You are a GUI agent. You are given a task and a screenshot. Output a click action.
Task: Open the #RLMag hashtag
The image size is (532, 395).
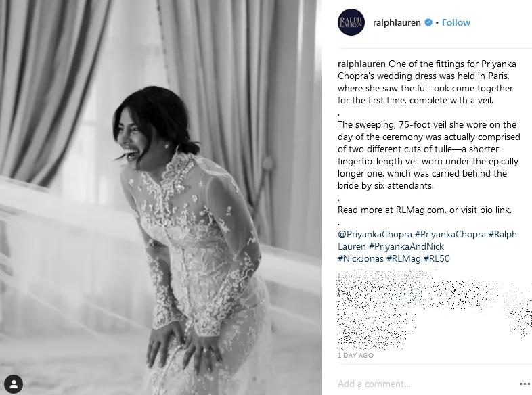pos(403,258)
